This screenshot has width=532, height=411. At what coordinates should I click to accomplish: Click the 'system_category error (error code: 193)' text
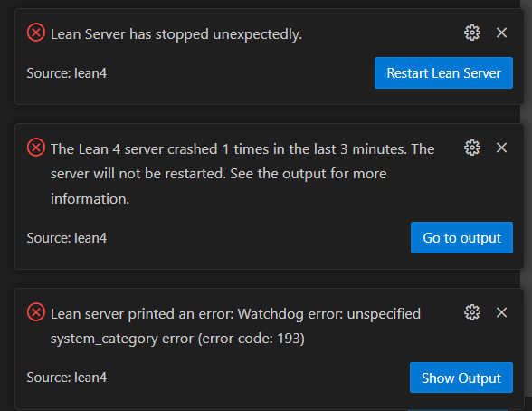pos(177,339)
